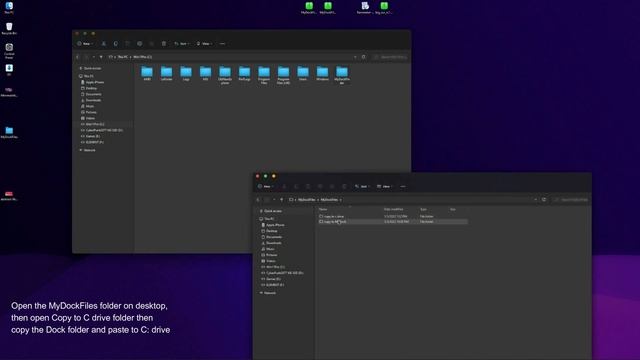The width and height of the screenshot is (640, 360).
Task: Select the Windows folder in C: drive
Action: pos(322,73)
